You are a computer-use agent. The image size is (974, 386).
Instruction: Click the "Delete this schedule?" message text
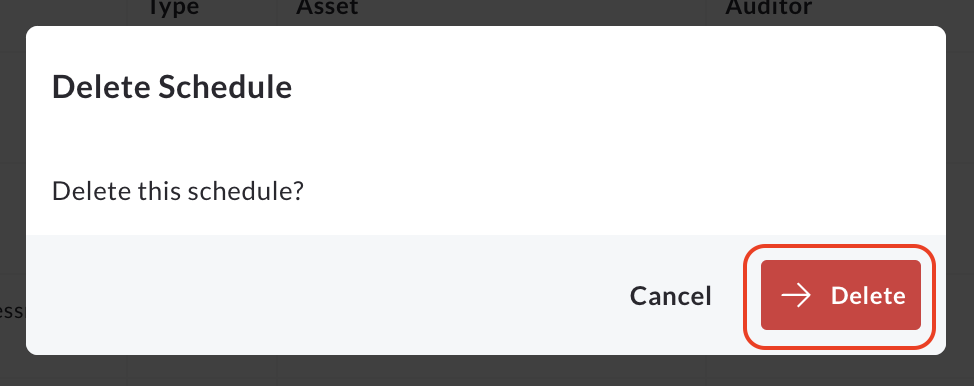click(x=178, y=191)
